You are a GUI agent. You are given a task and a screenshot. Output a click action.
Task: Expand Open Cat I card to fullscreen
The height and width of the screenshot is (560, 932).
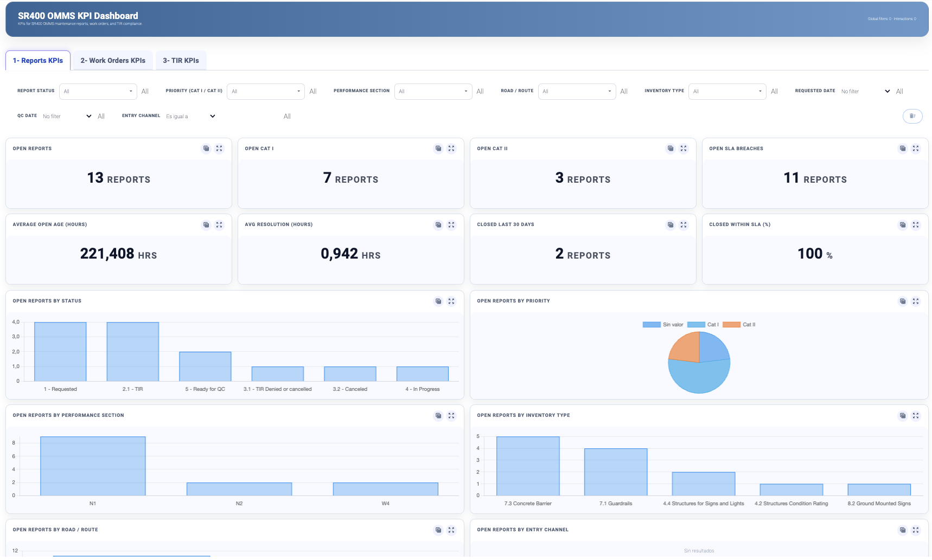451,149
